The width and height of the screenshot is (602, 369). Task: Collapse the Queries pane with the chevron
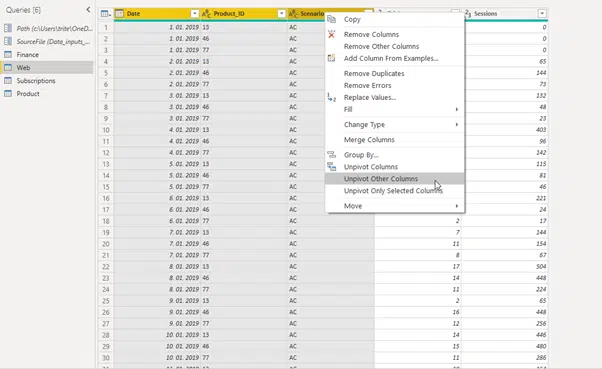tap(88, 10)
